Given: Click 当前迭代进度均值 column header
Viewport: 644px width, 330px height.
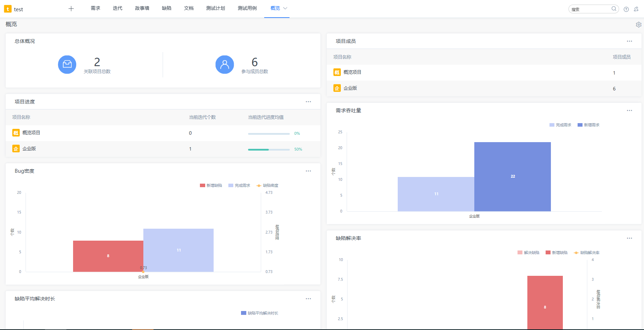Looking at the screenshot, I should pos(266,117).
